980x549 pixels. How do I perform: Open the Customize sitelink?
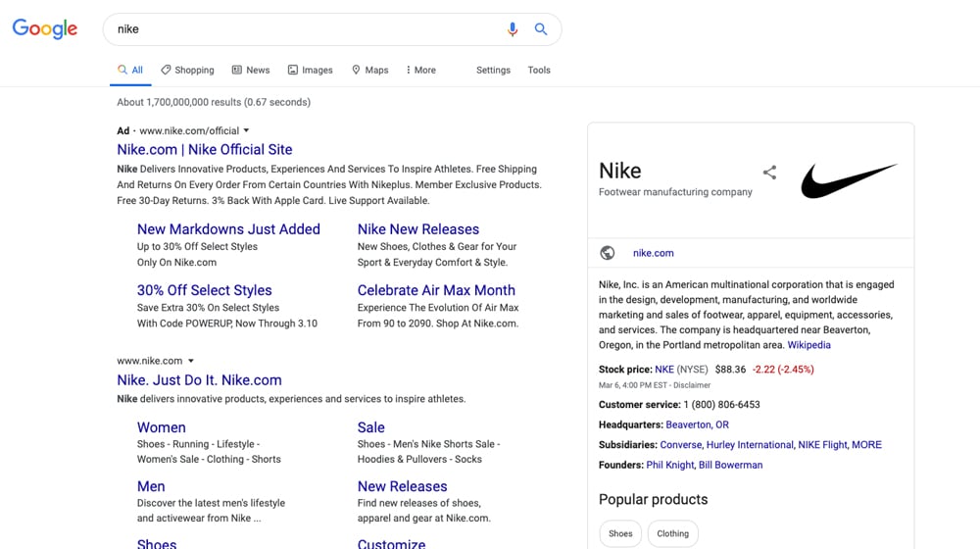coord(391,543)
